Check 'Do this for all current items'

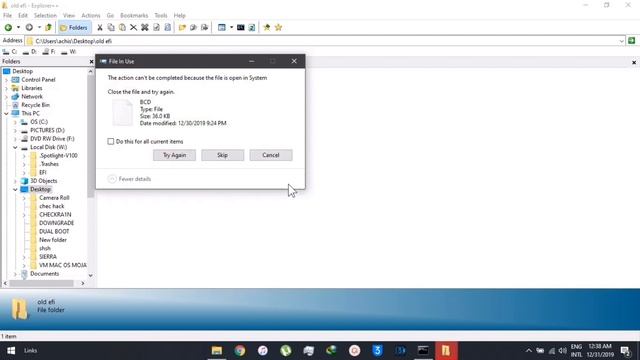tap(111, 142)
